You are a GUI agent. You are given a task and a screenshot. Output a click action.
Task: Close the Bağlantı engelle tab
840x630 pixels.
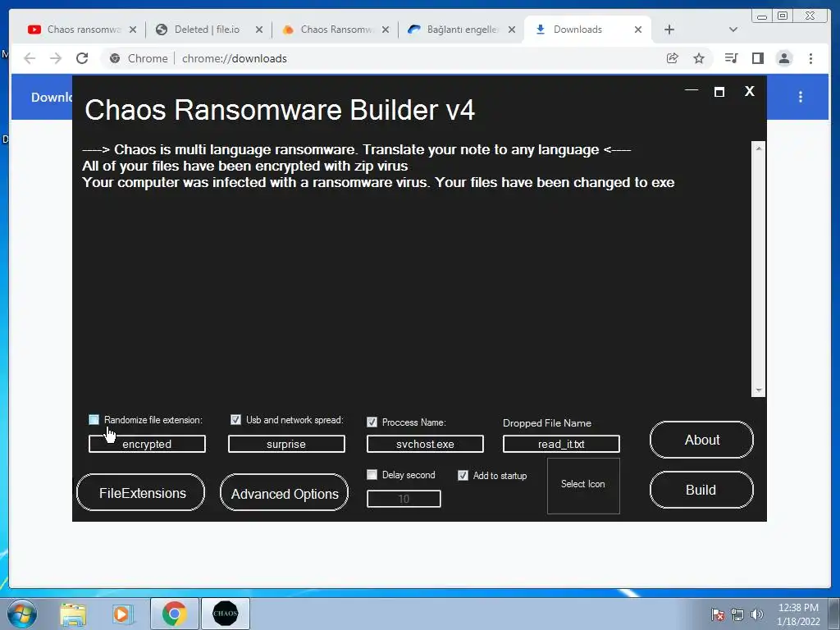512,30
